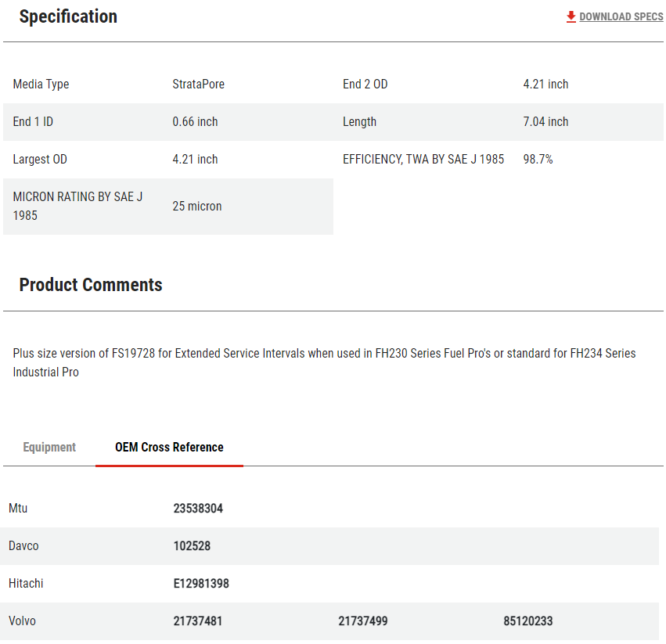Select Volvo part number 85120233
The width and height of the screenshot is (666, 644).
click(x=528, y=621)
